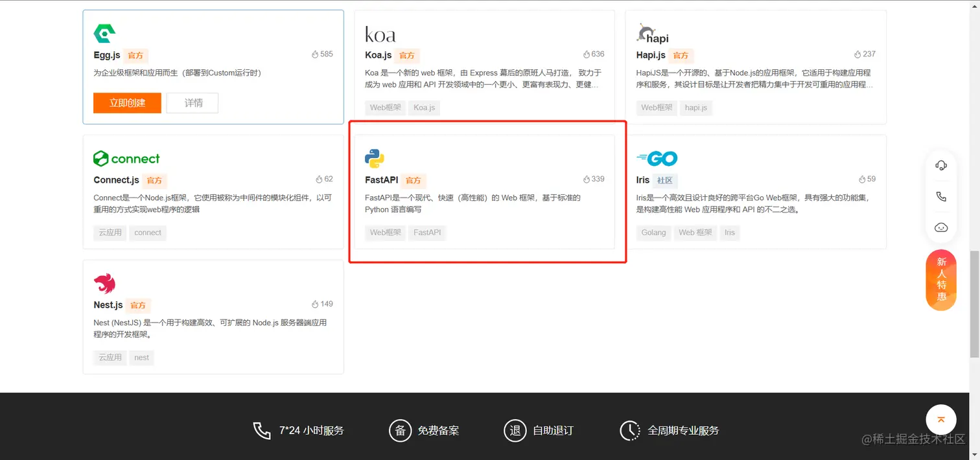The width and height of the screenshot is (980, 460).
Task: Click the Web框架 tag on Koa.js card
Action: pos(386,108)
